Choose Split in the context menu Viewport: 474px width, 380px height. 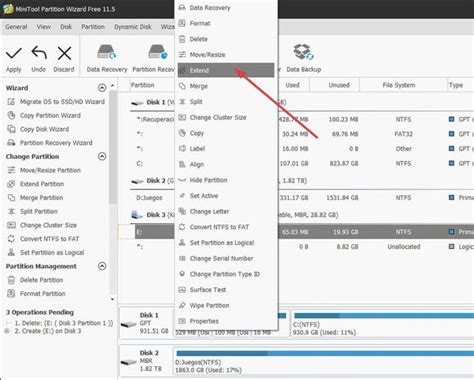point(226,102)
